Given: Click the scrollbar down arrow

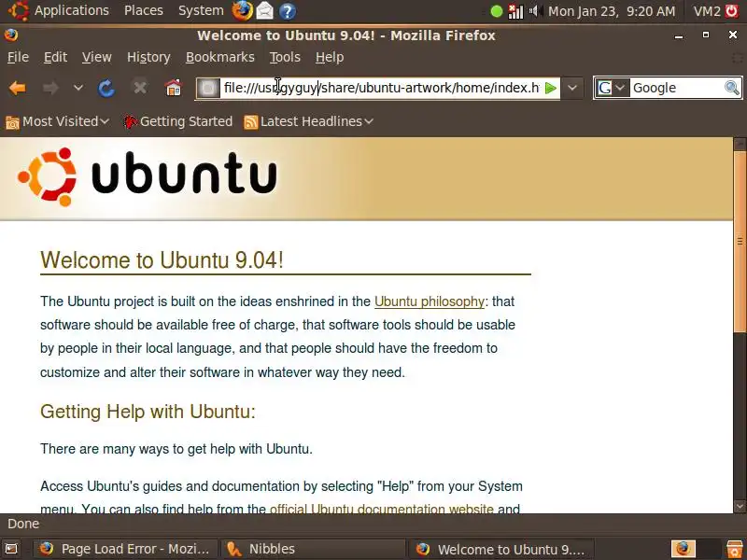Looking at the screenshot, I should tap(740, 506).
